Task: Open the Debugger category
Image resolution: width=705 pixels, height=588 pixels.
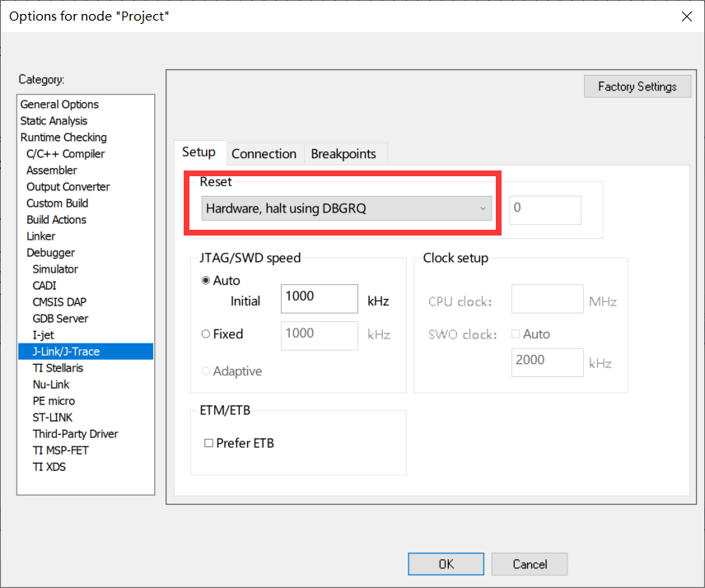Action: (x=50, y=253)
